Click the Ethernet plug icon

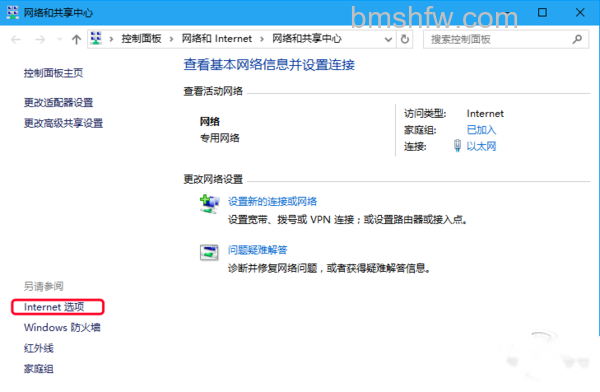click(x=457, y=146)
